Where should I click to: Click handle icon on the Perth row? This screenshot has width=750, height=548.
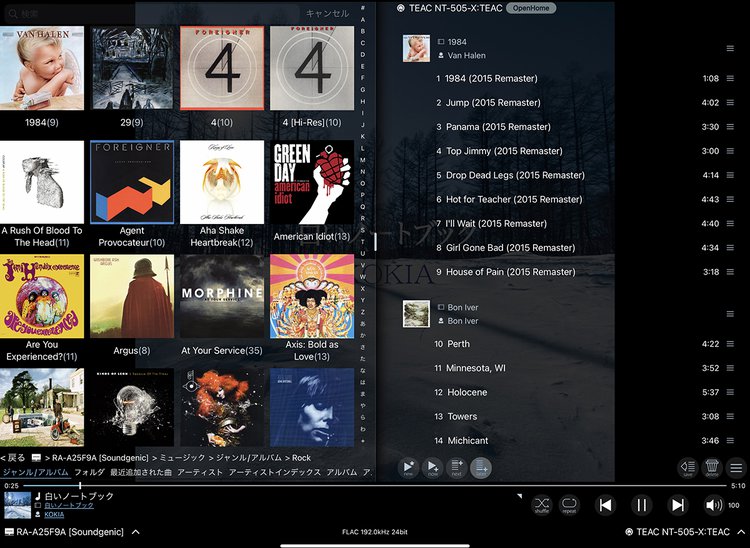click(x=730, y=344)
